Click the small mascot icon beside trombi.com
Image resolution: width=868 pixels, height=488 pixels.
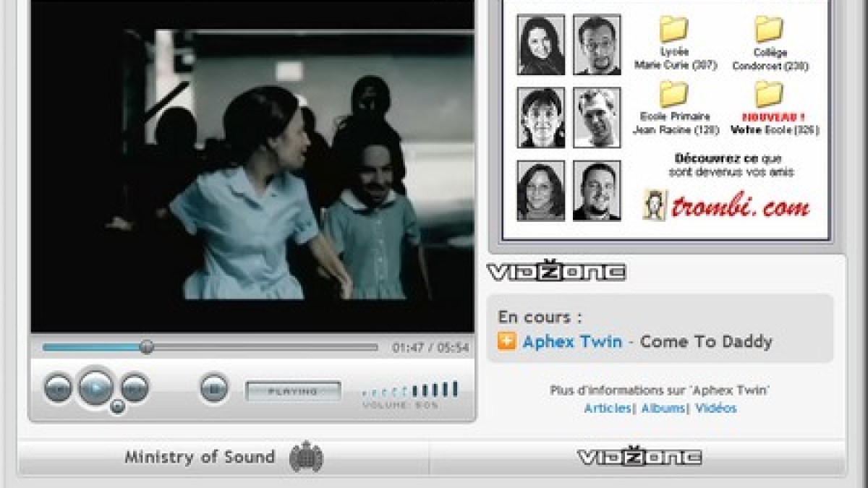[x=654, y=205]
